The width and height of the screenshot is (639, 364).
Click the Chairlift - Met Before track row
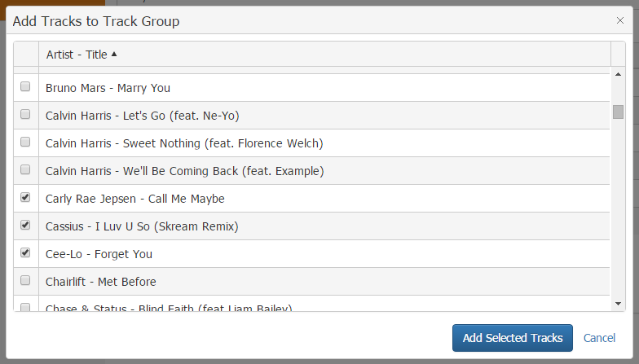click(x=101, y=282)
